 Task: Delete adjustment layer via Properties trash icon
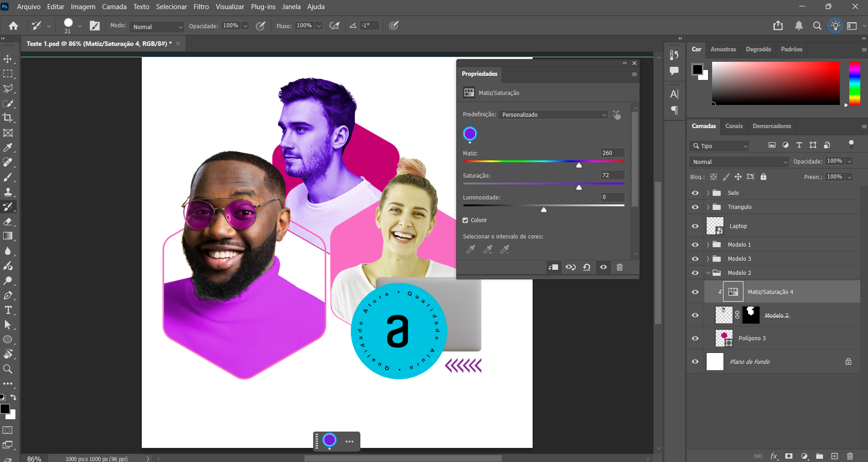point(619,267)
